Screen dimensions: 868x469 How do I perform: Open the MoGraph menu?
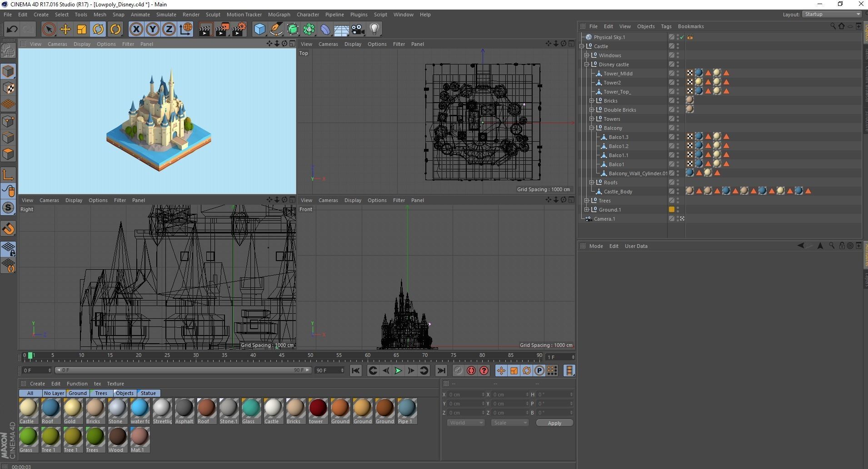point(279,15)
